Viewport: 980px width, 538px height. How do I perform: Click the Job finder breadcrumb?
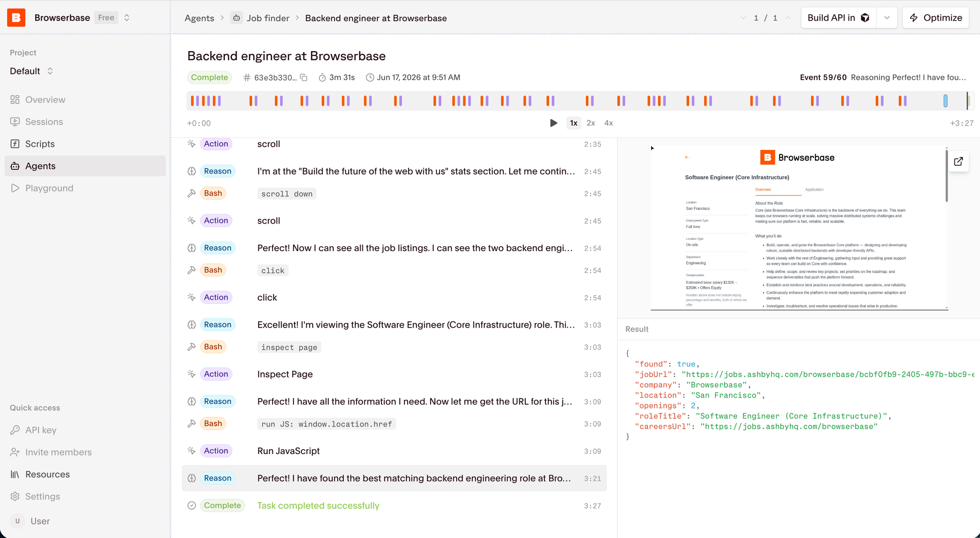[261, 18]
